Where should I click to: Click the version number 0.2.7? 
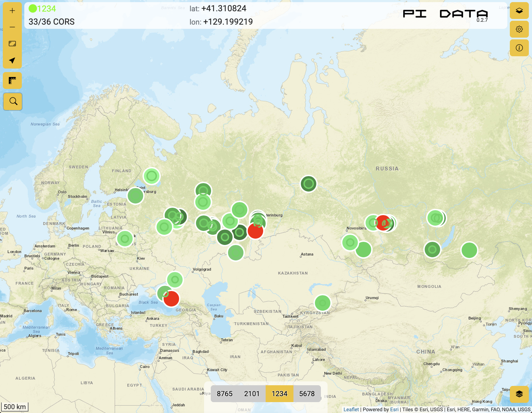tap(482, 20)
